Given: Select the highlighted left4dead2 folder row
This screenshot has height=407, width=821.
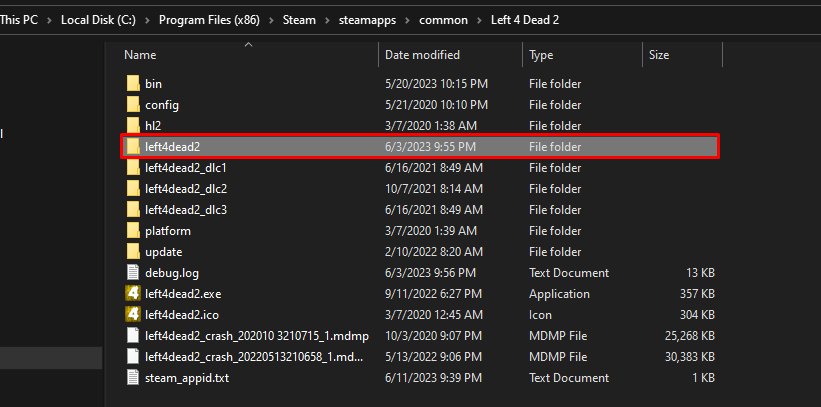Looking at the screenshot, I should (x=418, y=147).
